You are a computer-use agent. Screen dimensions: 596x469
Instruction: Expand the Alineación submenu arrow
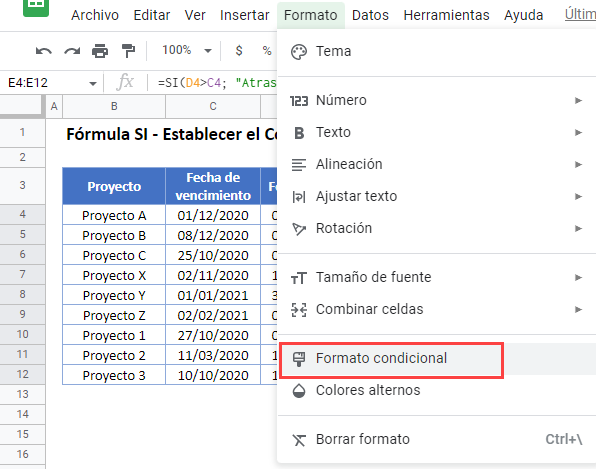(x=578, y=164)
